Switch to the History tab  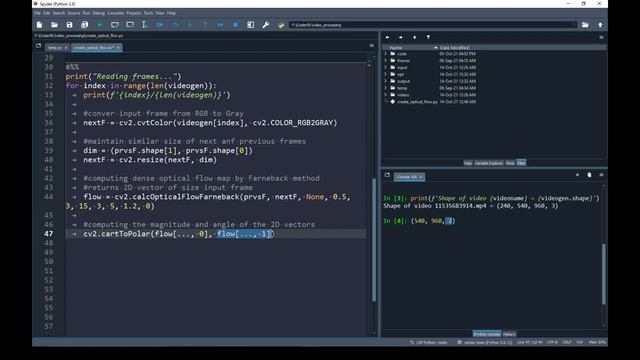click(509, 334)
